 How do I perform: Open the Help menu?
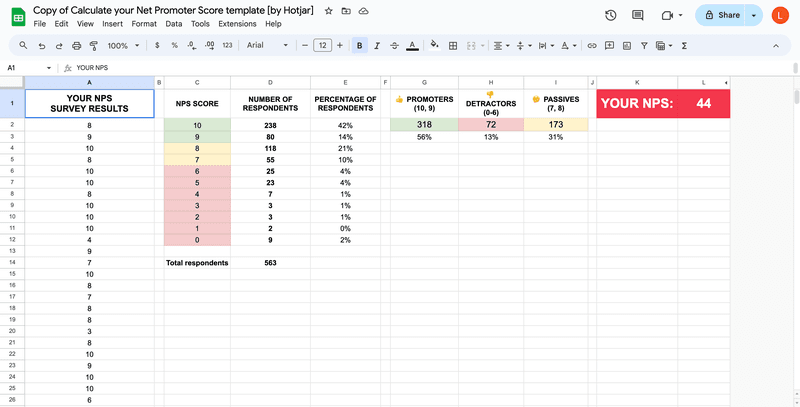(x=273, y=23)
